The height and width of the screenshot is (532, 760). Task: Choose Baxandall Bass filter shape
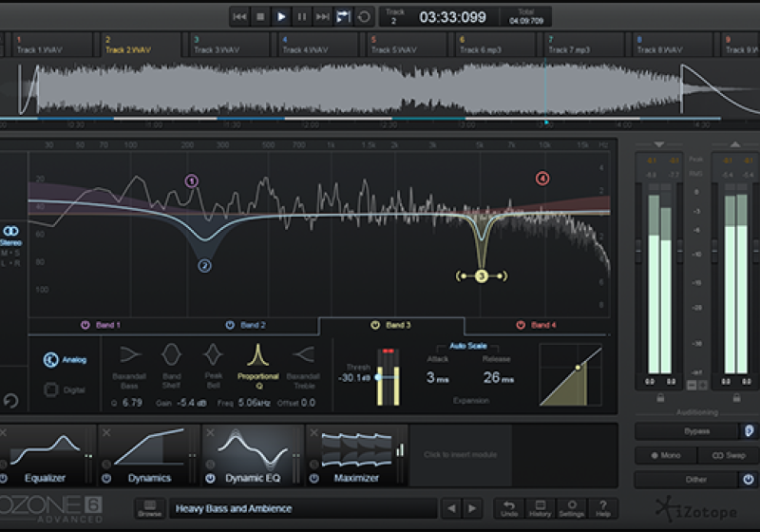pos(129,367)
